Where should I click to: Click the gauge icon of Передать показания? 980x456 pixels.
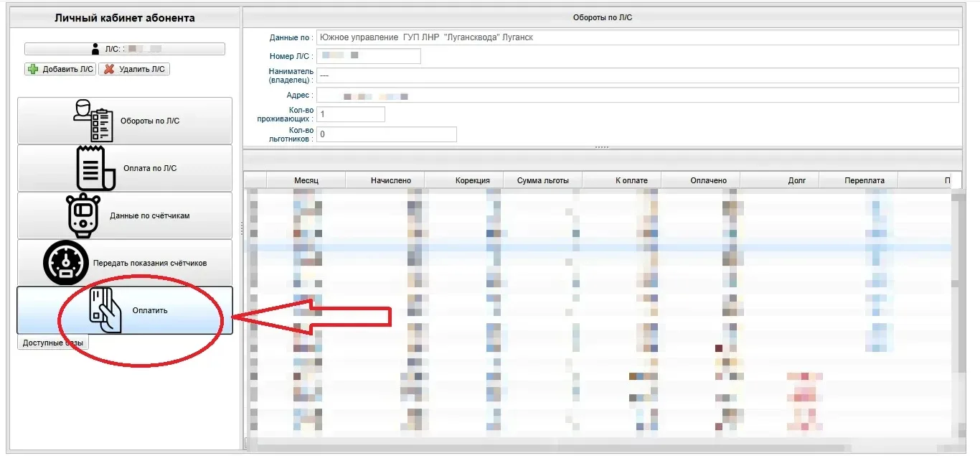66,263
